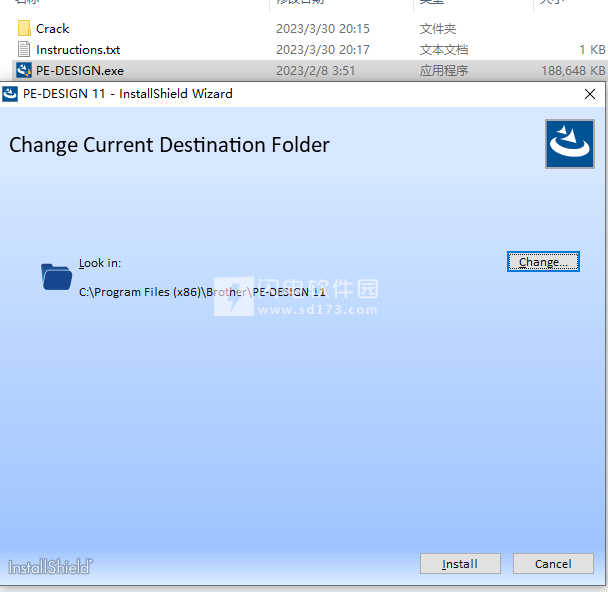Click the Brother logo in wizard header
This screenshot has width=608, height=592.
(x=570, y=144)
